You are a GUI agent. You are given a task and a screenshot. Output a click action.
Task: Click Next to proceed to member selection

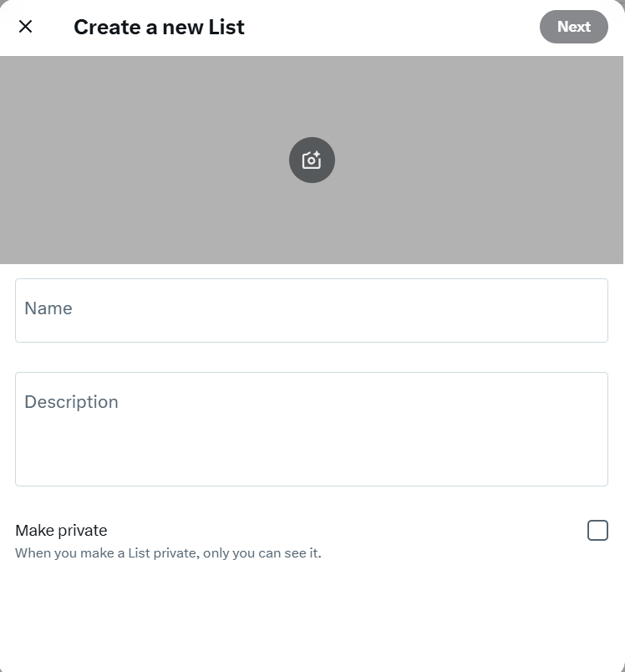pyautogui.click(x=574, y=26)
